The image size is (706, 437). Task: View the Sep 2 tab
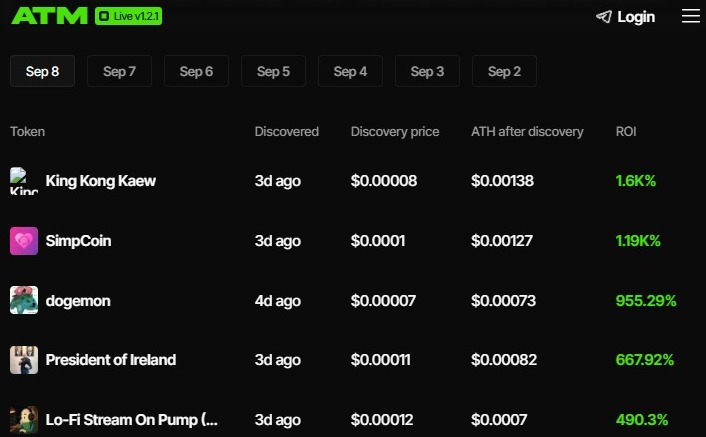504,71
